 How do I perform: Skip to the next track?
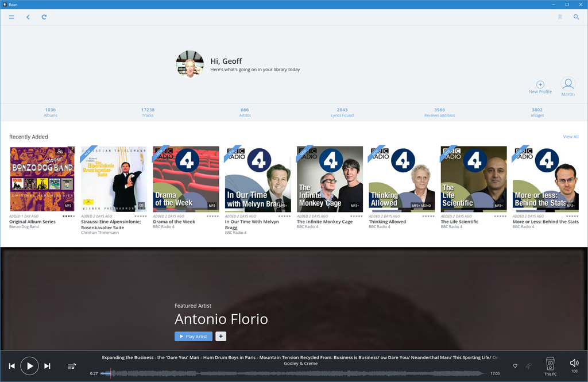tap(47, 366)
